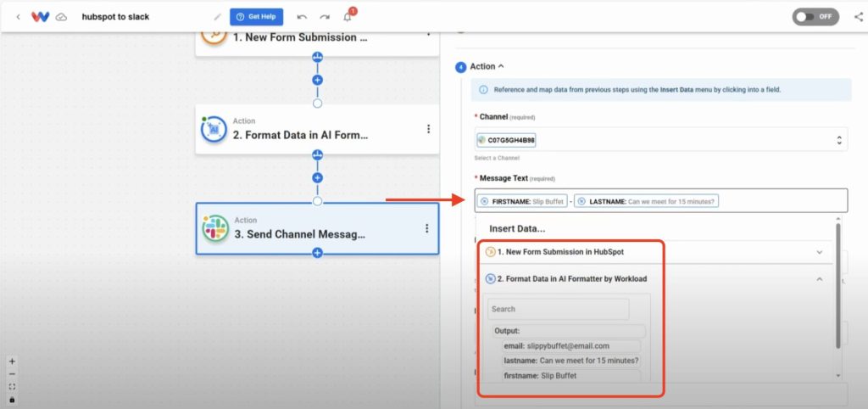Insert the firstname output value
Image resolution: width=868 pixels, height=409 pixels.
point(572,376)
